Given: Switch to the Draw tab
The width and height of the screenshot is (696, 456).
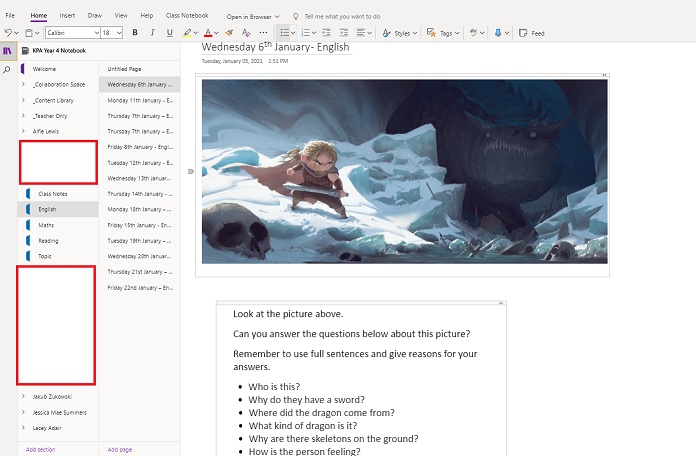Looking at the screenshot, I should (x=95, y=16).
